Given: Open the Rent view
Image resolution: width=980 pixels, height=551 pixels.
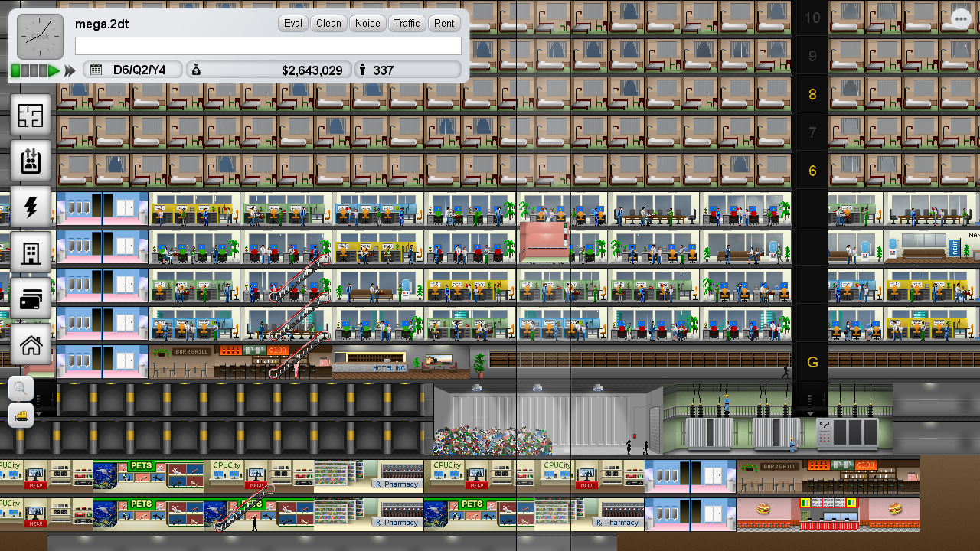Looking at the screenshot, I should 444,24.
